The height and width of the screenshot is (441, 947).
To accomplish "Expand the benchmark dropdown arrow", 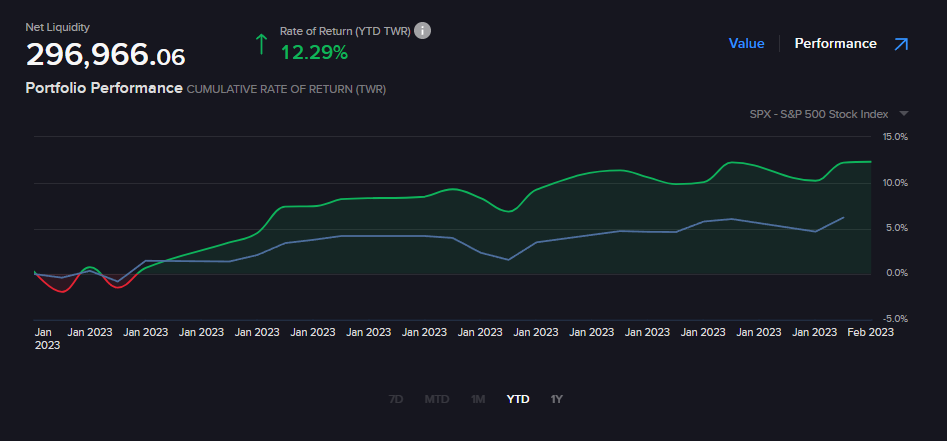I will [x=904, y=114].
